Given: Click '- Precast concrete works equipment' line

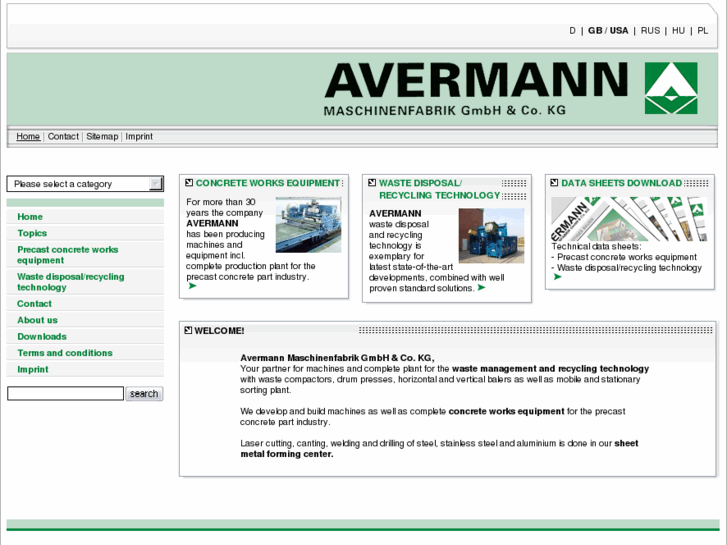Looking at the screenshot, I should pos(624,257).
